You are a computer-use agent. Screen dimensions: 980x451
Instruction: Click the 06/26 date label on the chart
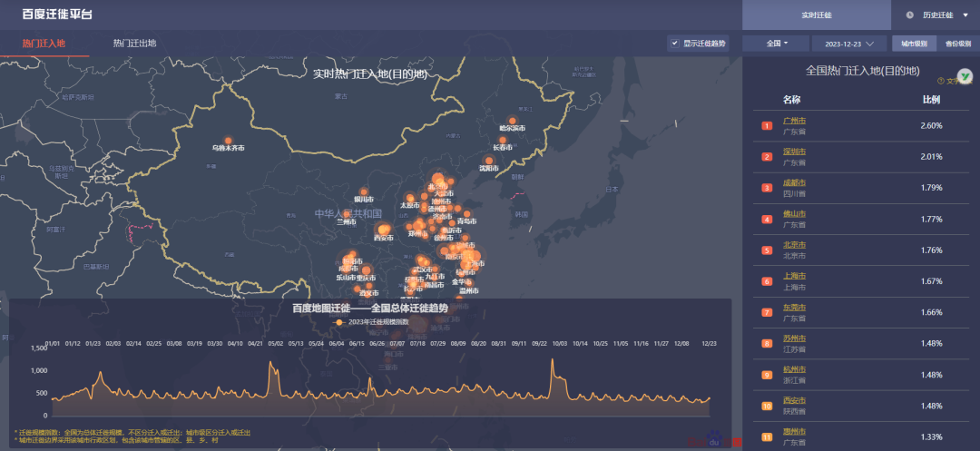tap(377, 343)
